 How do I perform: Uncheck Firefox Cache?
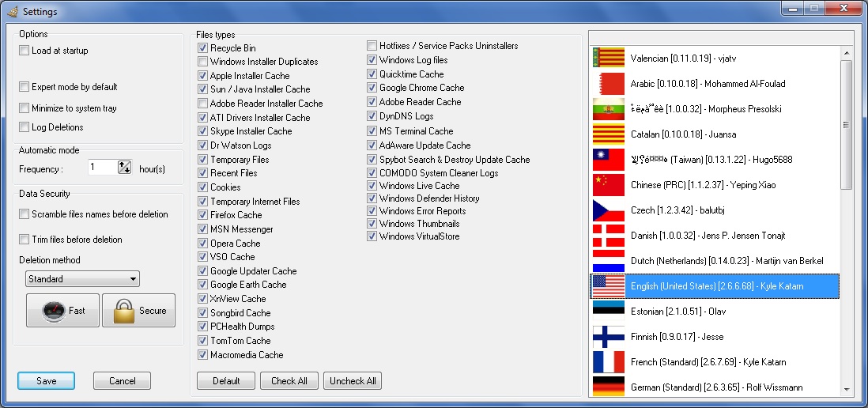coord(202,215)
